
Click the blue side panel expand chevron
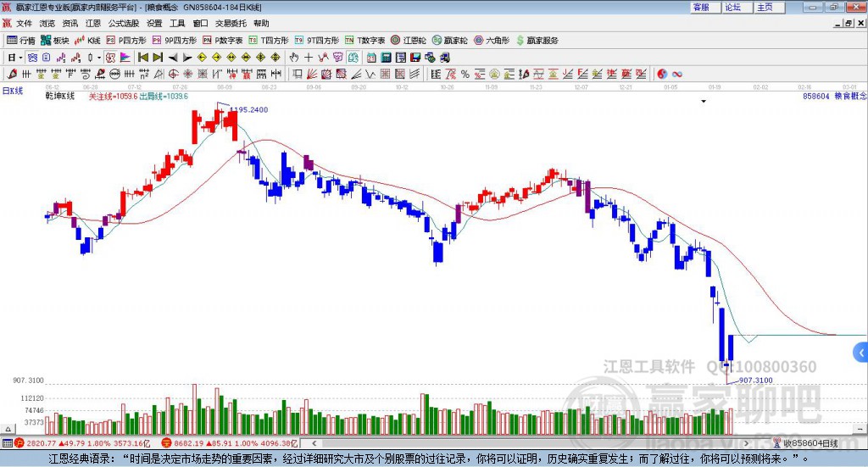click(861, 353)
